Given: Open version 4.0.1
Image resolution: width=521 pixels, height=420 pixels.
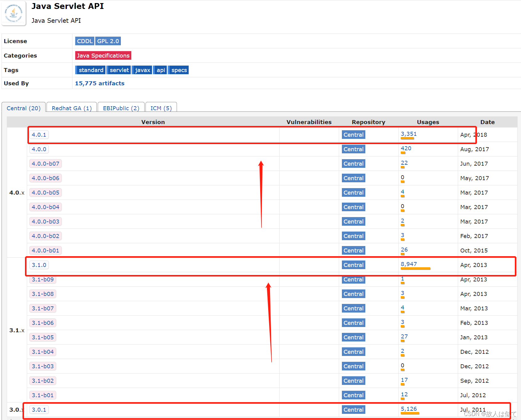Looking at the screenshot, I should click(39, 135).
